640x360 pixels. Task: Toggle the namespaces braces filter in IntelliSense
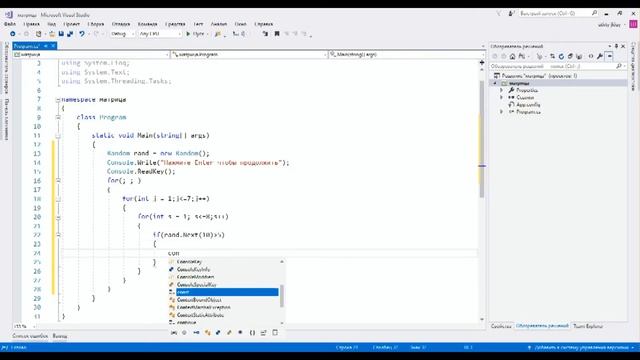point(252,333)
